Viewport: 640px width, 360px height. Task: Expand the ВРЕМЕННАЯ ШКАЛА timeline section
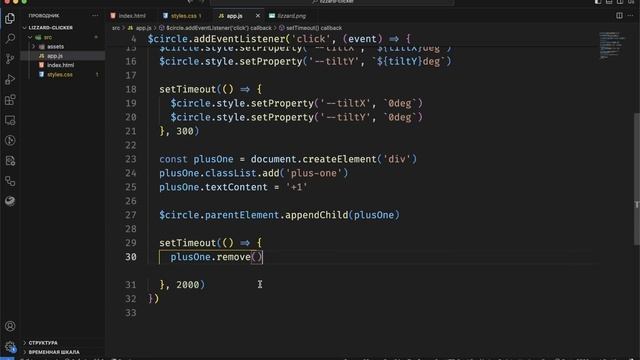point(54,352)
